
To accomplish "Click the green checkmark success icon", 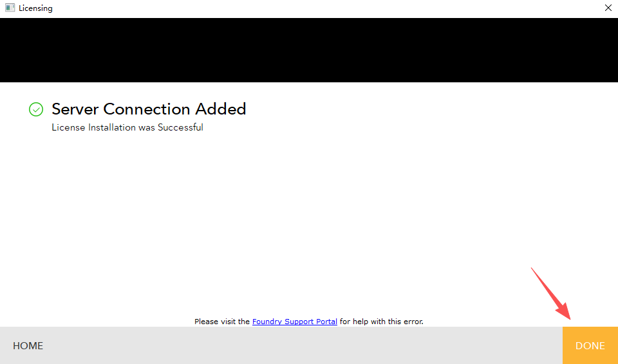I will 36,109.
